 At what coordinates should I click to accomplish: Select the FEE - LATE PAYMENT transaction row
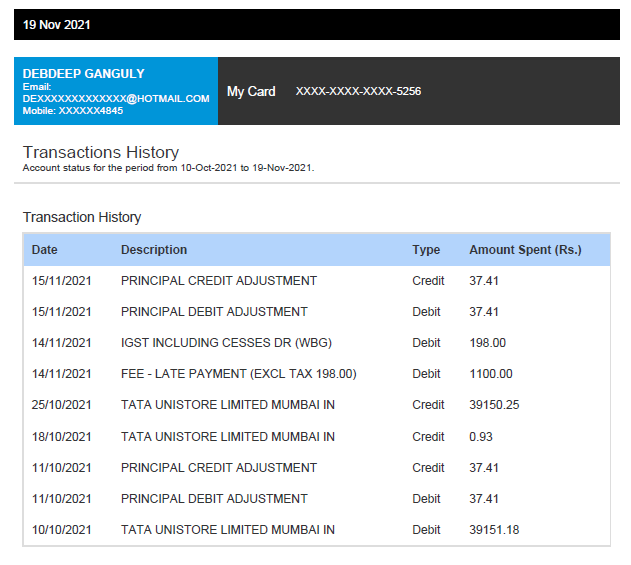tap(238, 374)
